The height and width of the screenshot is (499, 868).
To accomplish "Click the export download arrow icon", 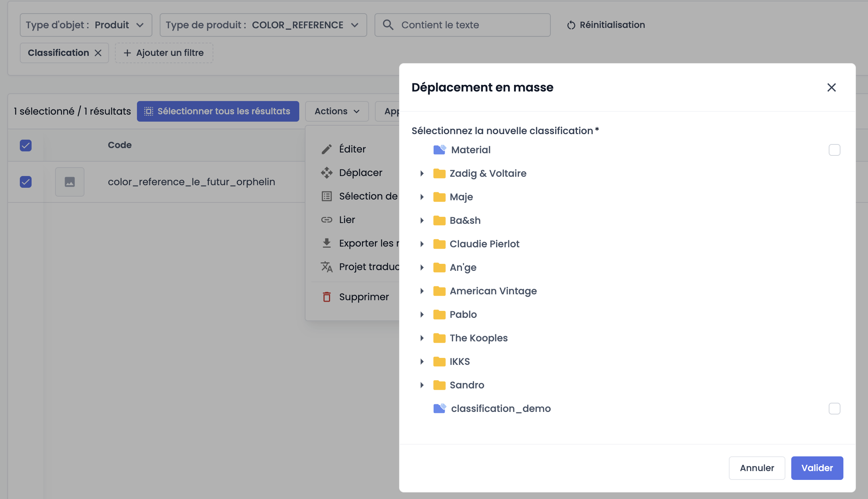I will tap(326, 243).
